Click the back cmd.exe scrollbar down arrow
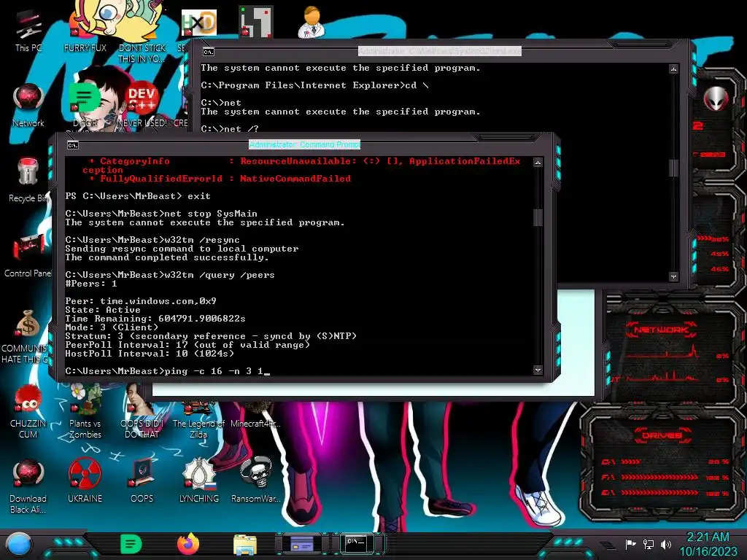This screenshot has width=747, height=560. pyautogui.click(x=673, y=276)
